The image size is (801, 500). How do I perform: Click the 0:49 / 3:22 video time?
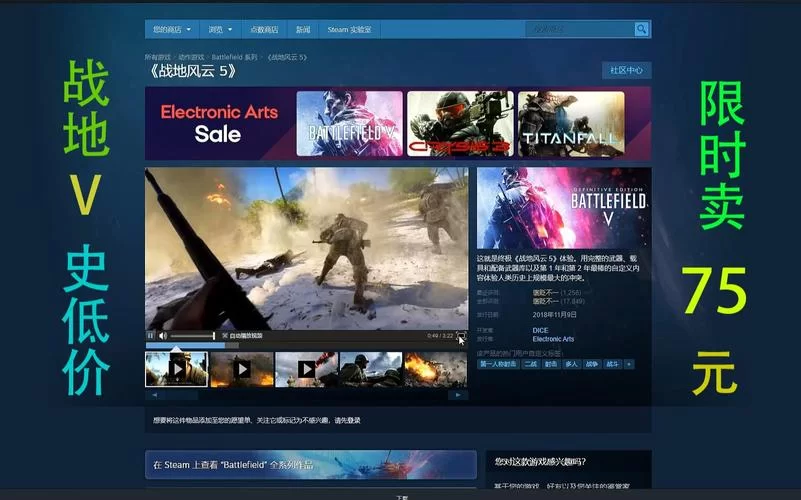coord(440,336)
